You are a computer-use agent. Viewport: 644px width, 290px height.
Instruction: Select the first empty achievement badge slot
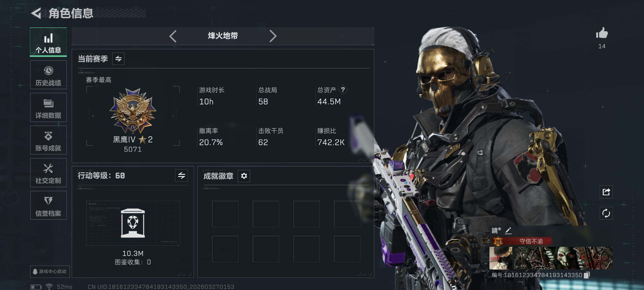225,214
